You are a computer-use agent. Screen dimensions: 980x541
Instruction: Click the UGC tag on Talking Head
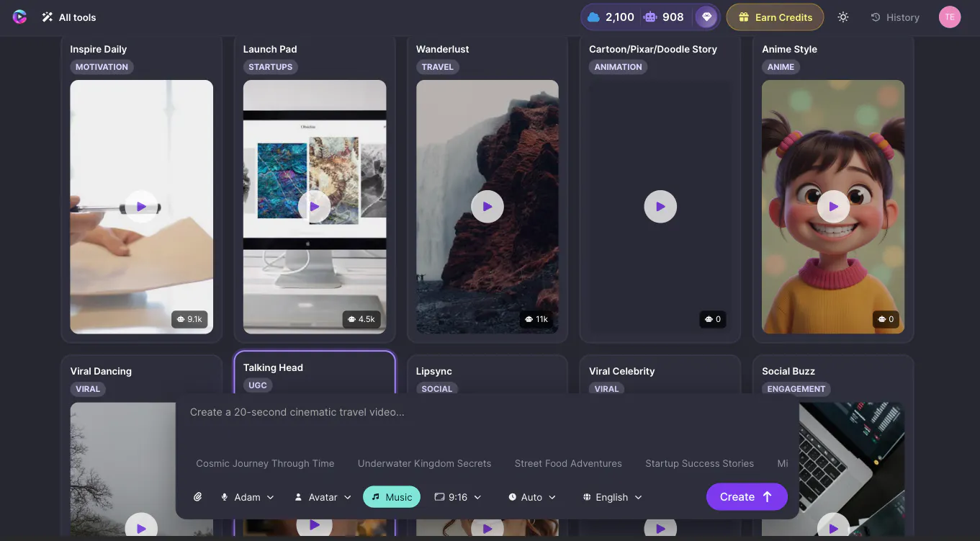[258, 385]
